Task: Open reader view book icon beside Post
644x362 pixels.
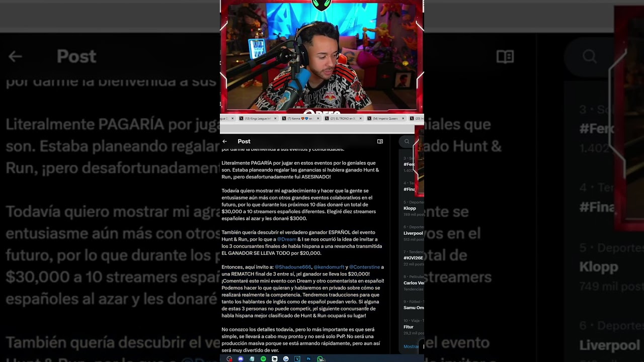Action: [380, 141]
